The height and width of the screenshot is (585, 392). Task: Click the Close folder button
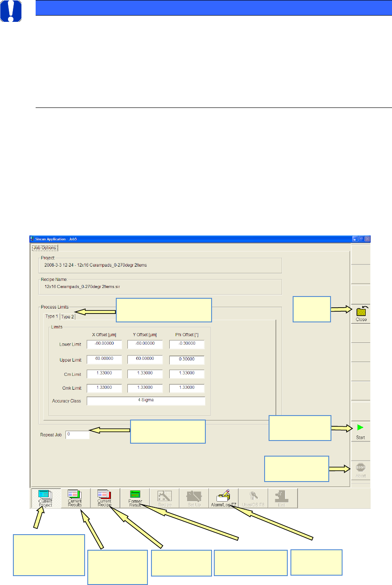pyautogui.click(x=361, y=313)
